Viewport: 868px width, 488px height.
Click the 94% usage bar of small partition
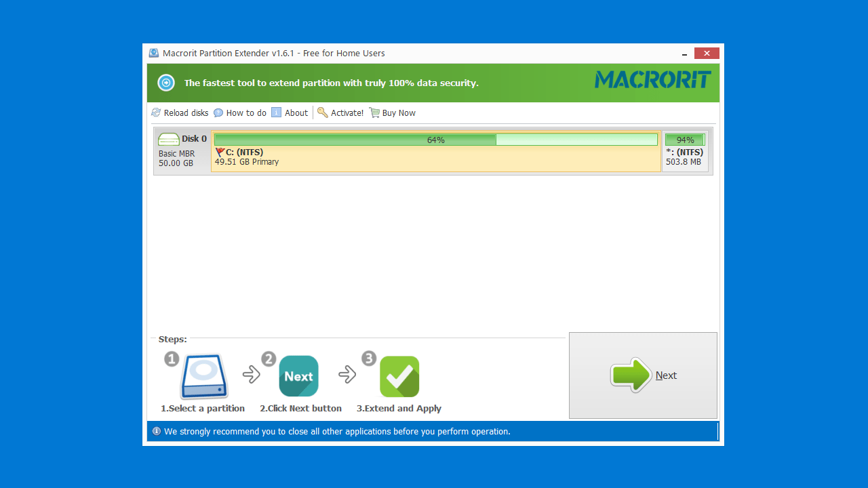tap(685, 140)
